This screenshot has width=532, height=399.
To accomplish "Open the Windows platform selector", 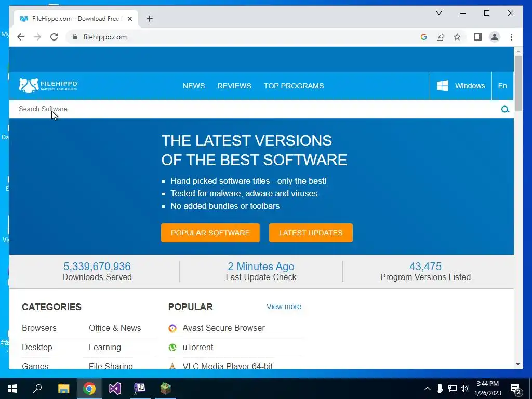I will click(461, 86).
